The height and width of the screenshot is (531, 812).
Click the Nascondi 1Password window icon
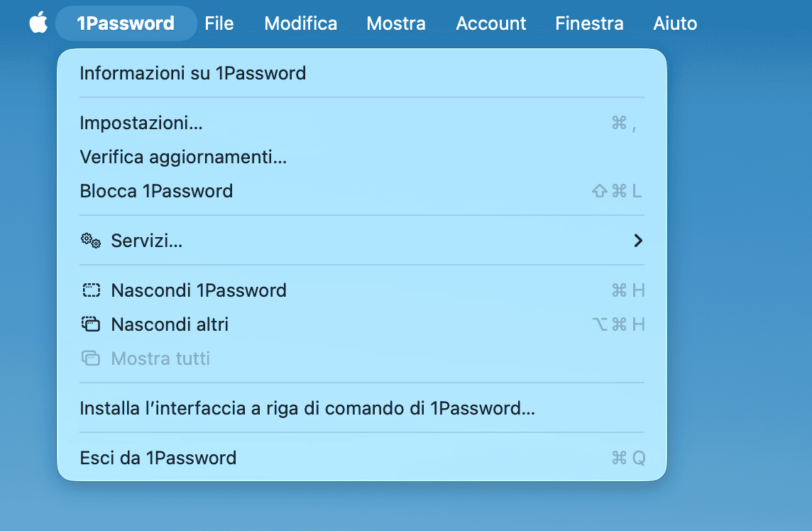click(x=90, y=290)
